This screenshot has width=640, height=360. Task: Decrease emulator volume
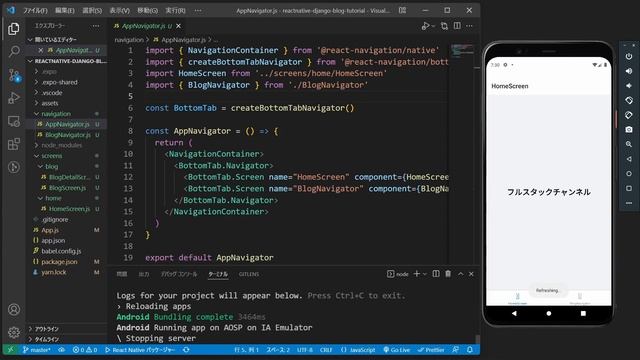tap(629, 86)
